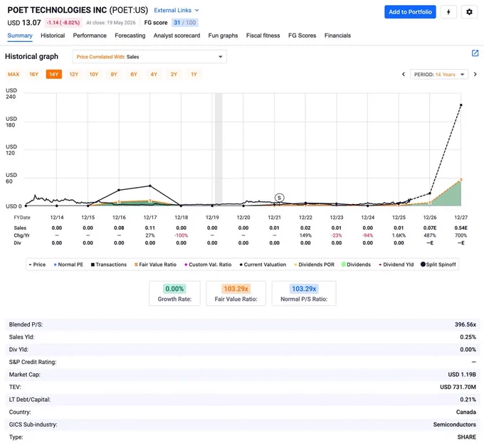Open the Financials tab
Image resolution: width=484 pixels, height=448 pixels.
[337, 36]
